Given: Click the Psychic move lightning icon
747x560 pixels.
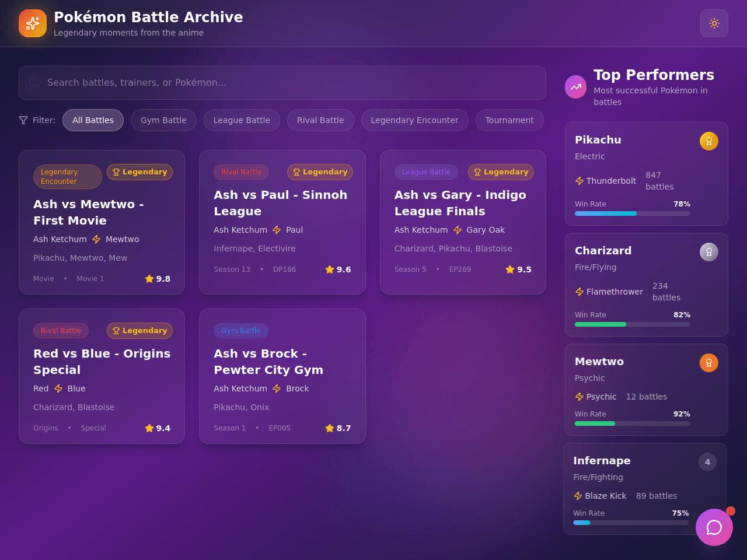Looking at the screenshot, I should (x=580, y=397).
